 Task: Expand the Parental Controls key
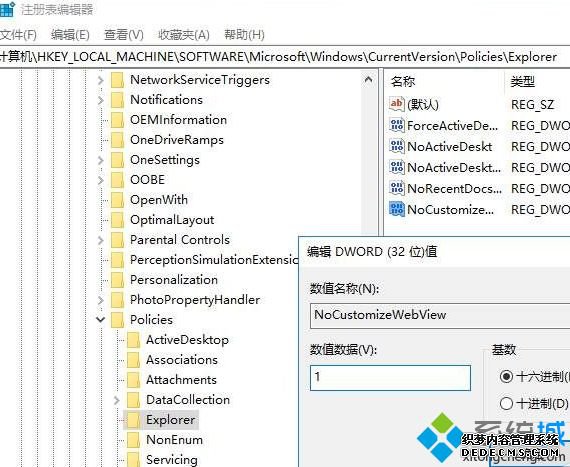pyautogui.click(x=101, y=240)
